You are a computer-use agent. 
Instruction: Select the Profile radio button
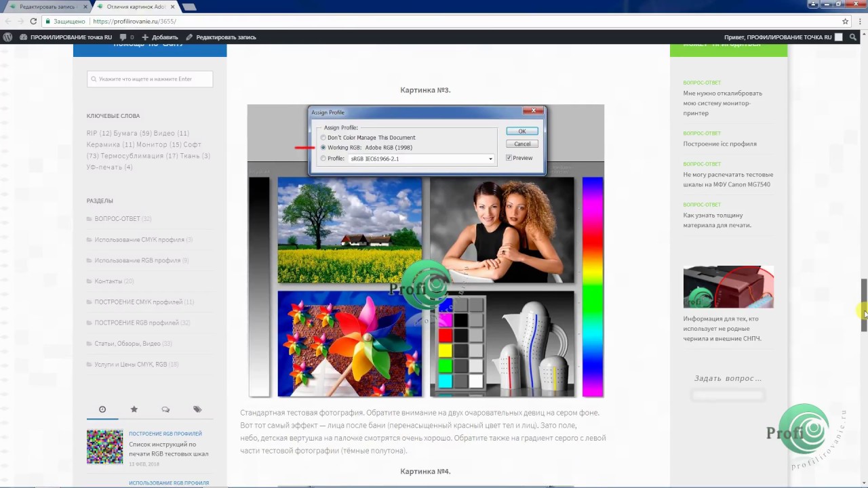pos(323,159)
